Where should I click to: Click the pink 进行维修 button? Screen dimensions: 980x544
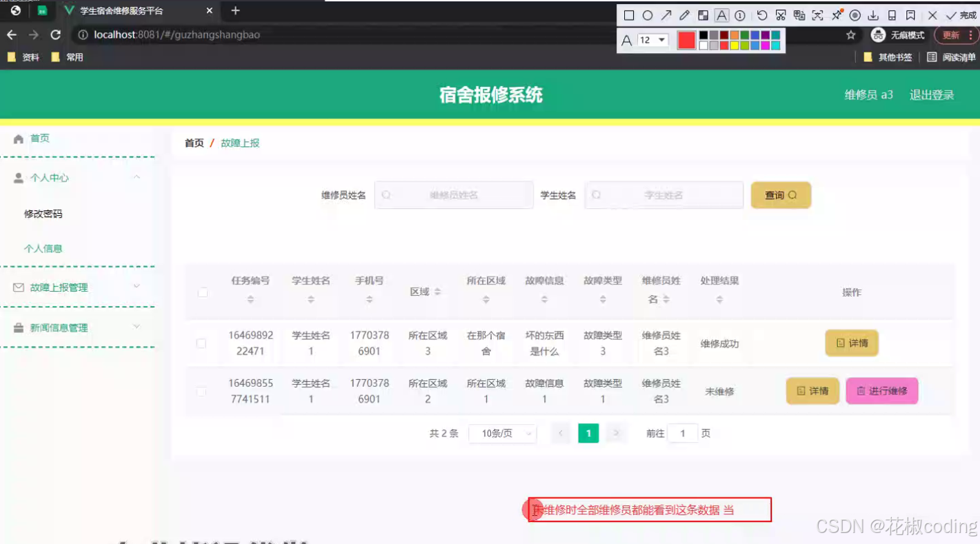(x=881, y=391)
